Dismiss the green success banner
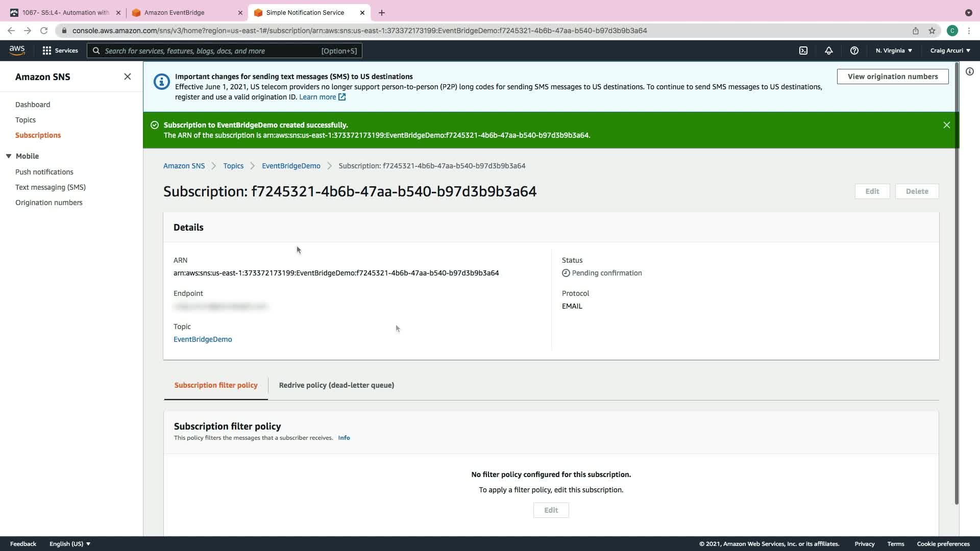The height and width of the screenshot is (551, 980). coord(946,125)
